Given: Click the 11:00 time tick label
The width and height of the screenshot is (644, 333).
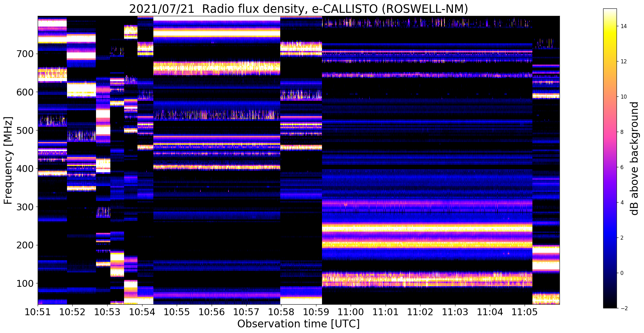Looking at the screenshot, I should pyautogui.click(x=351, y=312).
